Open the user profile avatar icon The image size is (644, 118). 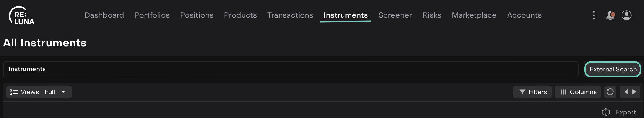coord(626,15)
